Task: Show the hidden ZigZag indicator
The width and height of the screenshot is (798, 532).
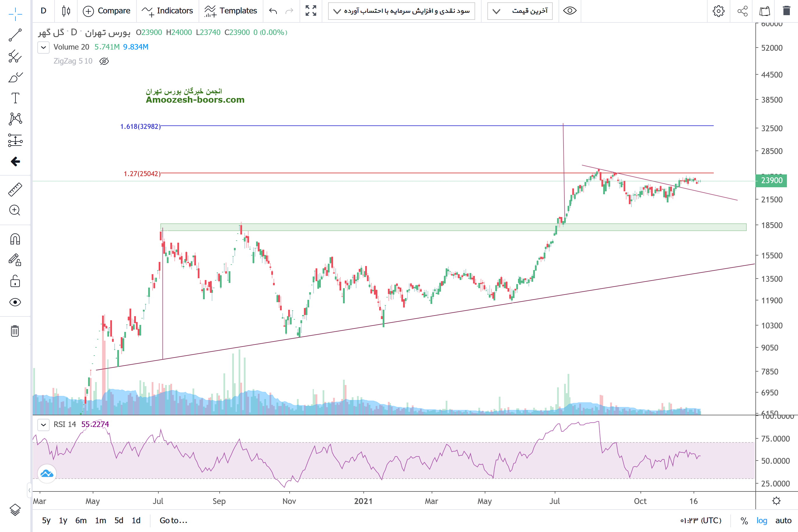Action: point(104,61)
